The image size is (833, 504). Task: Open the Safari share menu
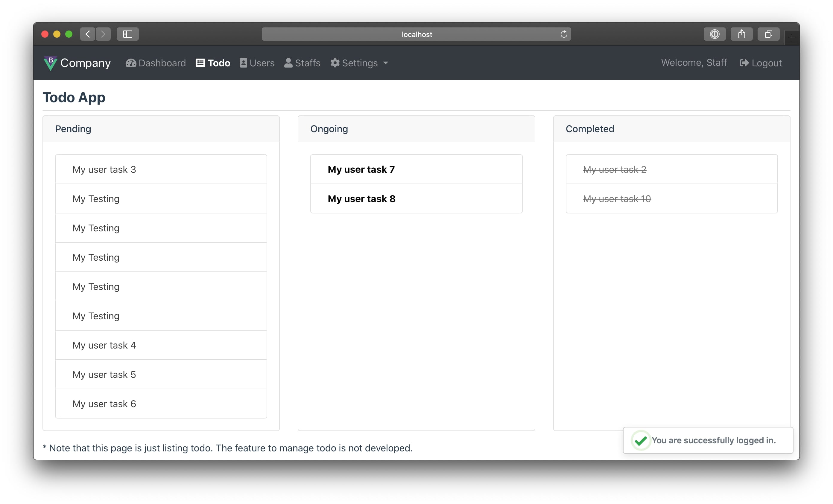click(741, 34)
